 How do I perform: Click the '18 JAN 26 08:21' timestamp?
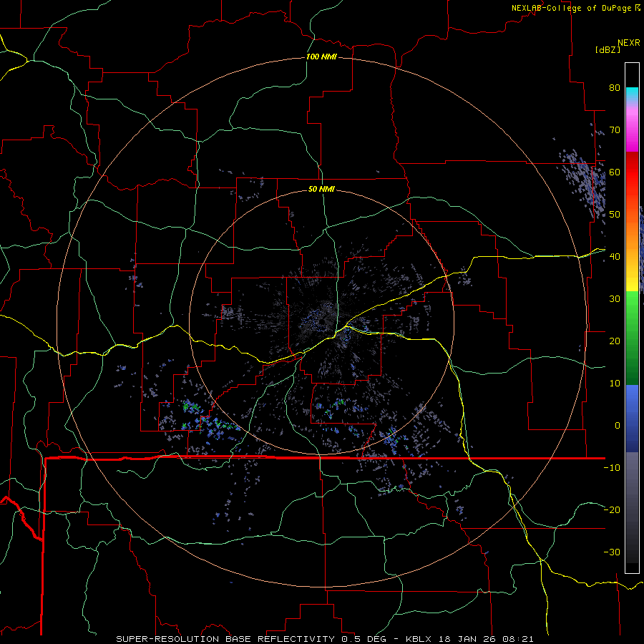click(x=487, y=639)
